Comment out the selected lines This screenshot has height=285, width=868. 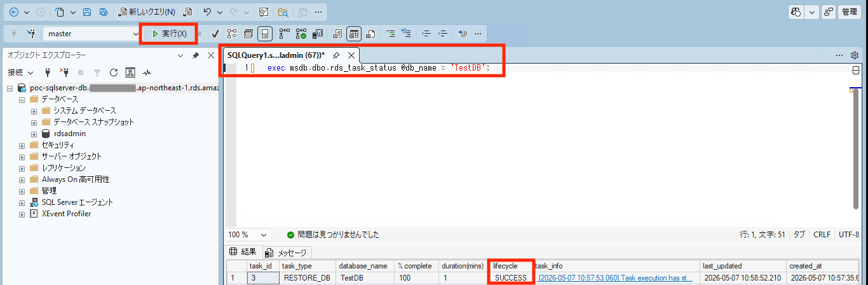[x=390, y=33]
